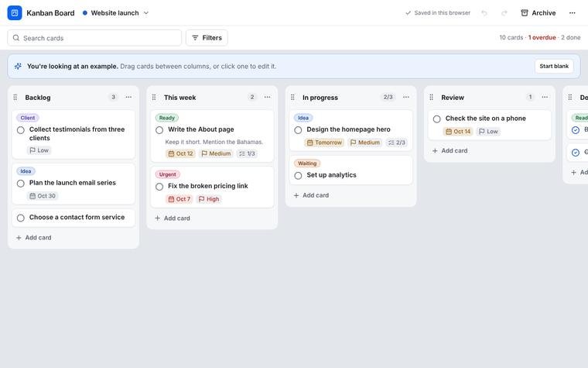Open the Website launch board dropdown
Viewport: 588px width, 368px height.
[x=115, y=13]
